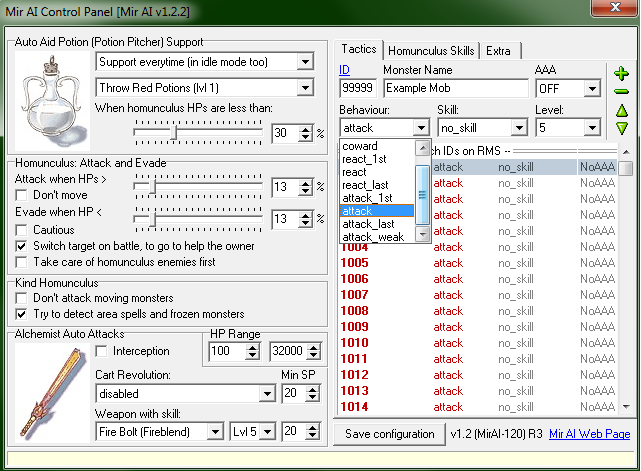
Task: Increase the potion HP threshold spinner
Action: click(x=305, y=129)
